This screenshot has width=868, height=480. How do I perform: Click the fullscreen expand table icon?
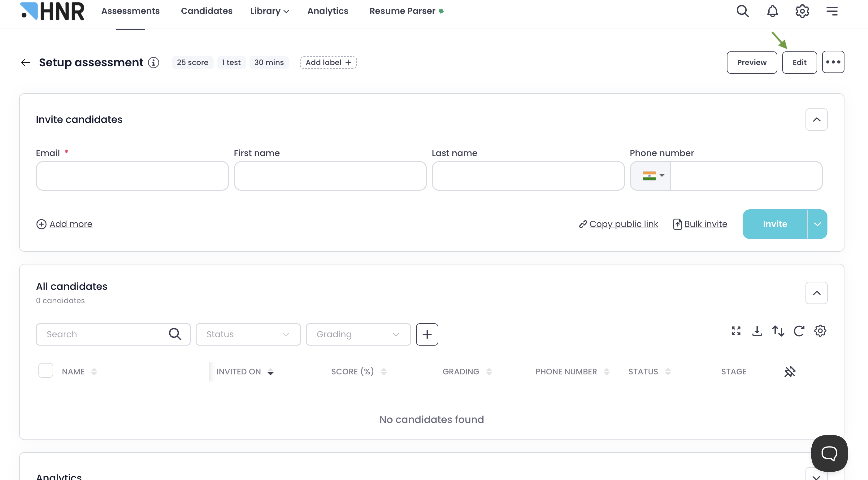(736, 331)
